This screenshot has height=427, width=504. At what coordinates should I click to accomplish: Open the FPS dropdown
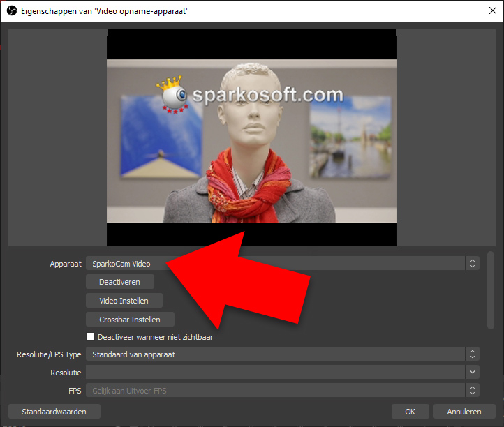tap(283, 391)
